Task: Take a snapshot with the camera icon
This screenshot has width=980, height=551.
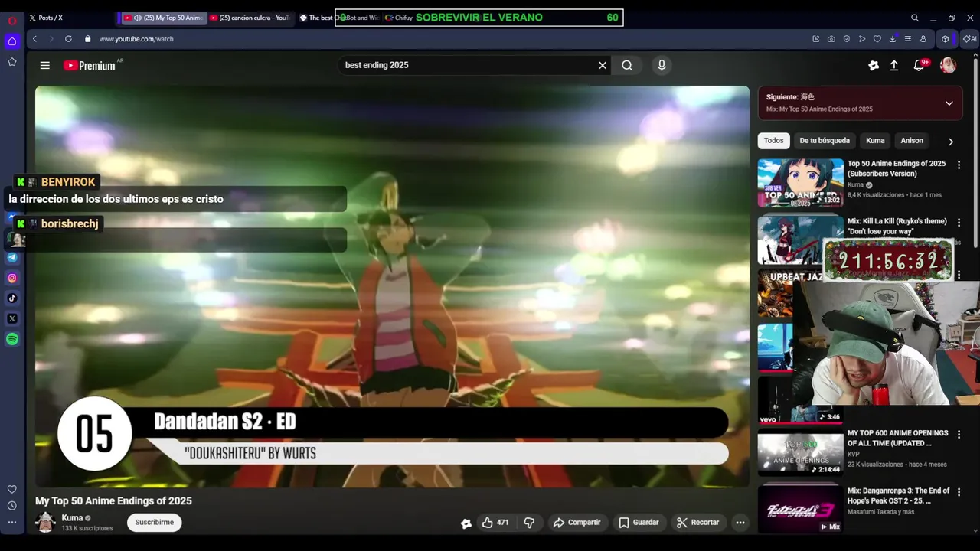Action: click(x=831, y=39)
